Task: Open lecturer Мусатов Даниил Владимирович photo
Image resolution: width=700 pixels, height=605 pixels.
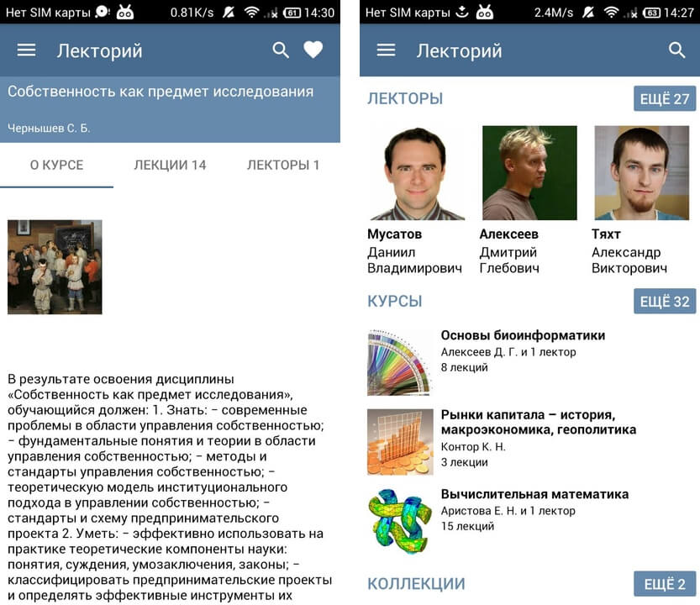Action: click(x=417, y=173)
